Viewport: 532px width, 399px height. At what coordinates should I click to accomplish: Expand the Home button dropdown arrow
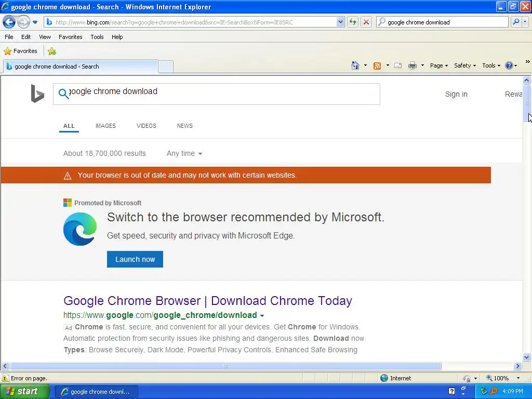pos(365,65)
